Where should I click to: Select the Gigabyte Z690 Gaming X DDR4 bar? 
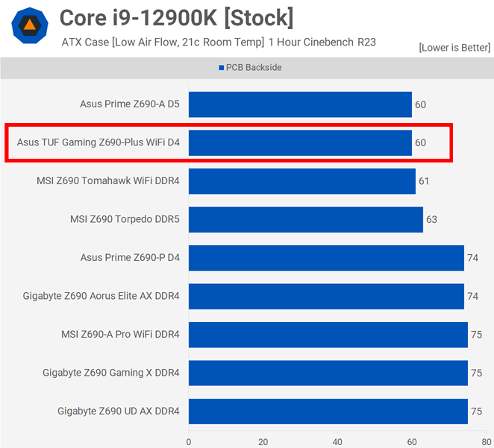(x=328, y=373)
